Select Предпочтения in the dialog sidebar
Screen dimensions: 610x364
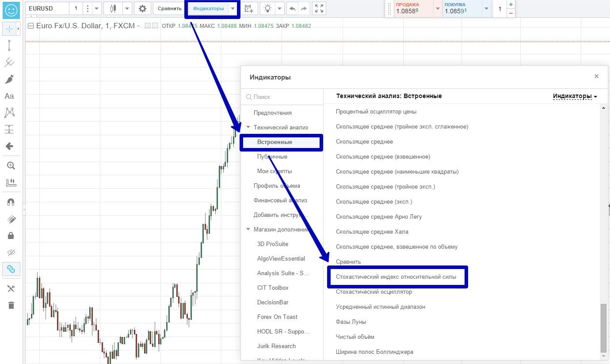pyautogui.click(x=273, y=113)
